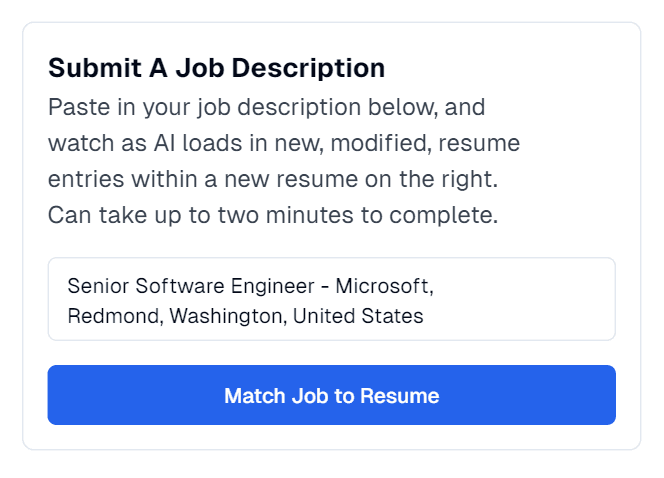
Task: Click the first line of text in the input
Action: [249, 286]
